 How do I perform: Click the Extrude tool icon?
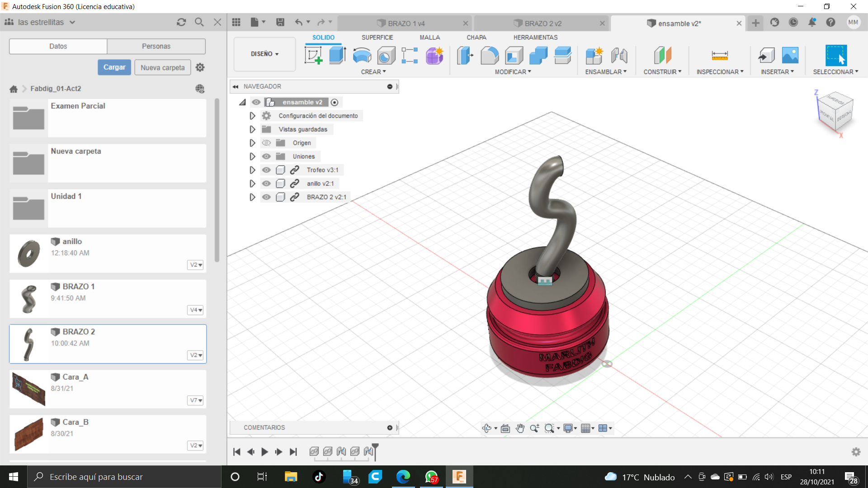[x=337, y=56]
